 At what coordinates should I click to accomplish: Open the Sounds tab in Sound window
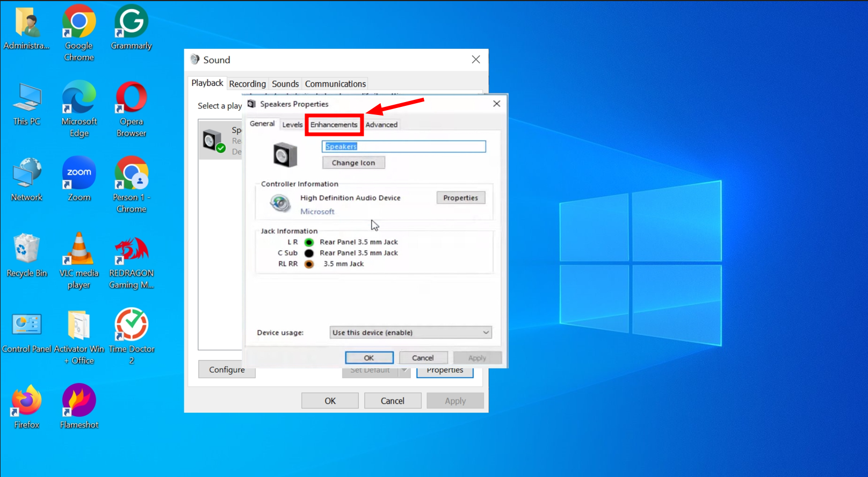[285, 84]
